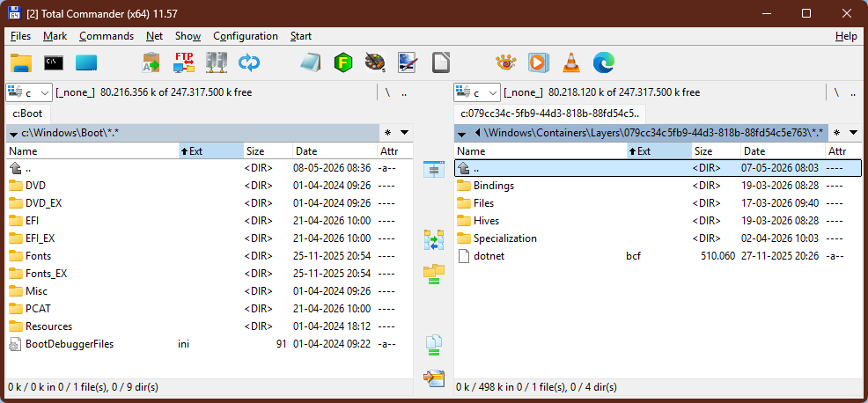
Task: Click the synchronize directories arrows icon
Action: pos(249,63)
